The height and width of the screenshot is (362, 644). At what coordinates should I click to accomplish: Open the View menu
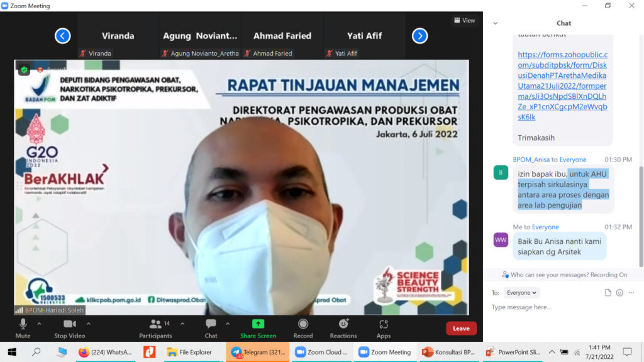tap(464, 20)
